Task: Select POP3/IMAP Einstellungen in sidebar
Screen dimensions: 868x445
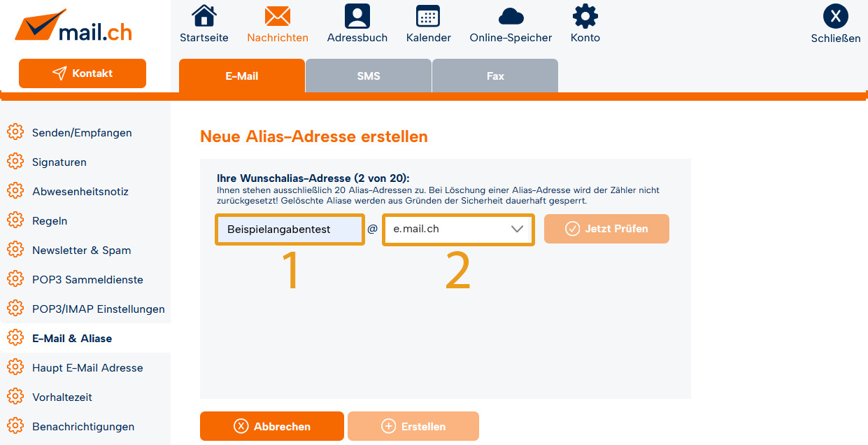Action: coord(98,309)
